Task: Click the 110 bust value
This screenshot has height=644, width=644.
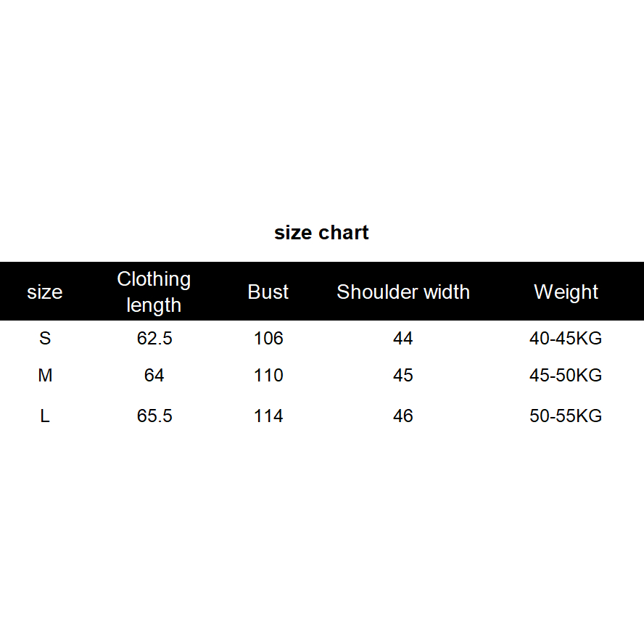Action: pos(268,376)
